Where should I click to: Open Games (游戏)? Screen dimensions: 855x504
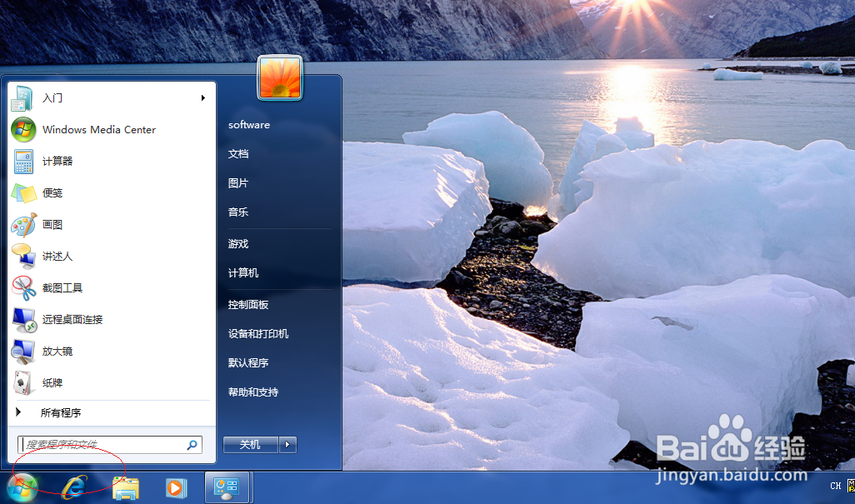coord(238,243)
